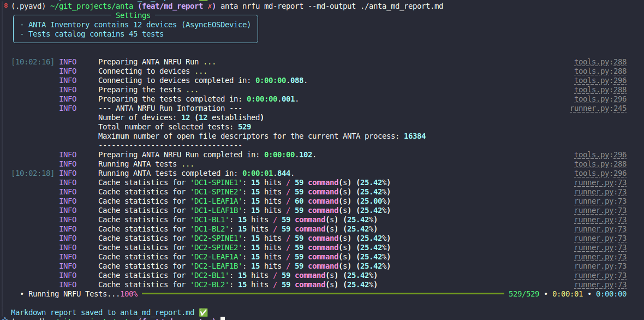644x320 pixels.
Task: Click the [10:02:18] timestamp
Action: [x=33, y=173]
